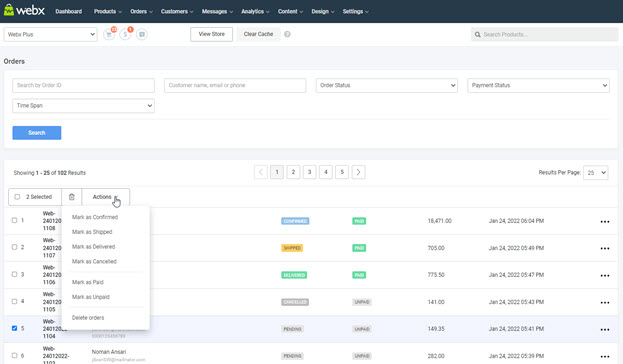Choose Mark as Cancelled
623x364 pixels.
pyautogui.click(x=94, y=261)
